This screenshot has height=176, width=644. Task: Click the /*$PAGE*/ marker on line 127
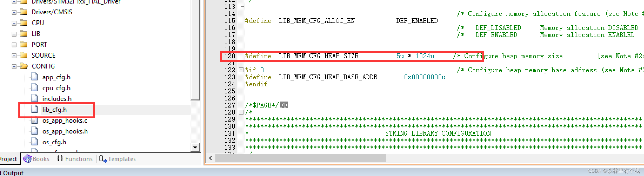pos(262,105)
